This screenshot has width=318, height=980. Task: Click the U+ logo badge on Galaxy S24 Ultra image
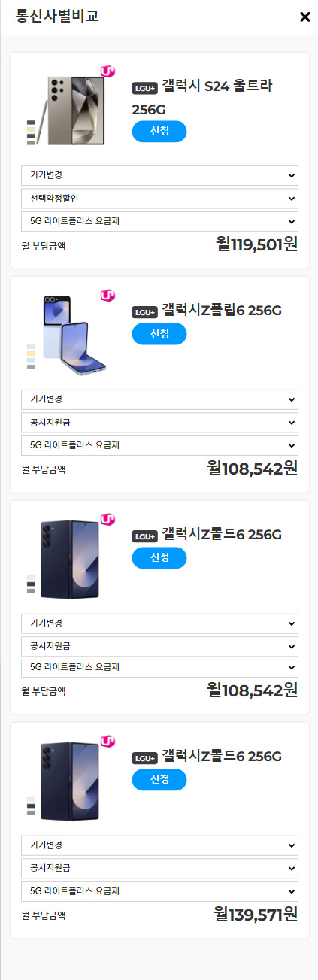(108, 72)
